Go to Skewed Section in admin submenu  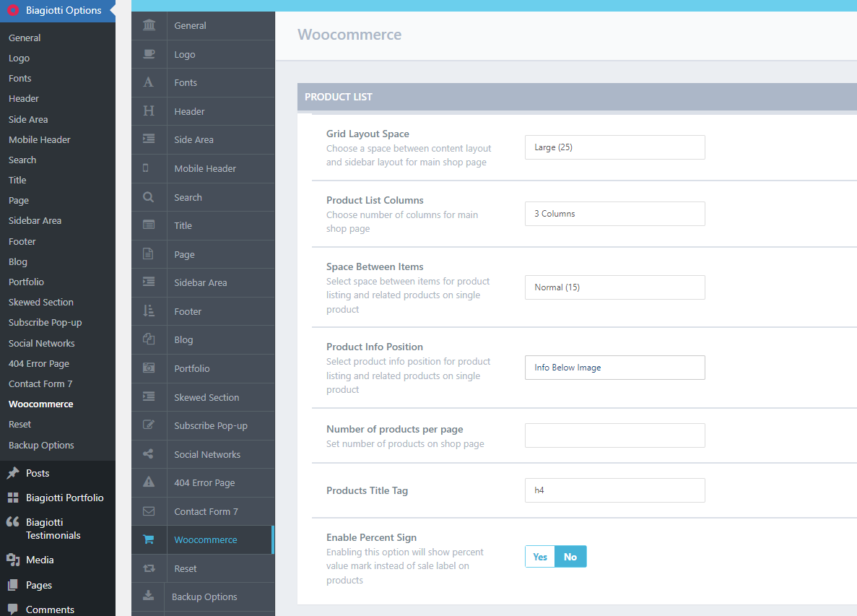[x=41, y=302]
